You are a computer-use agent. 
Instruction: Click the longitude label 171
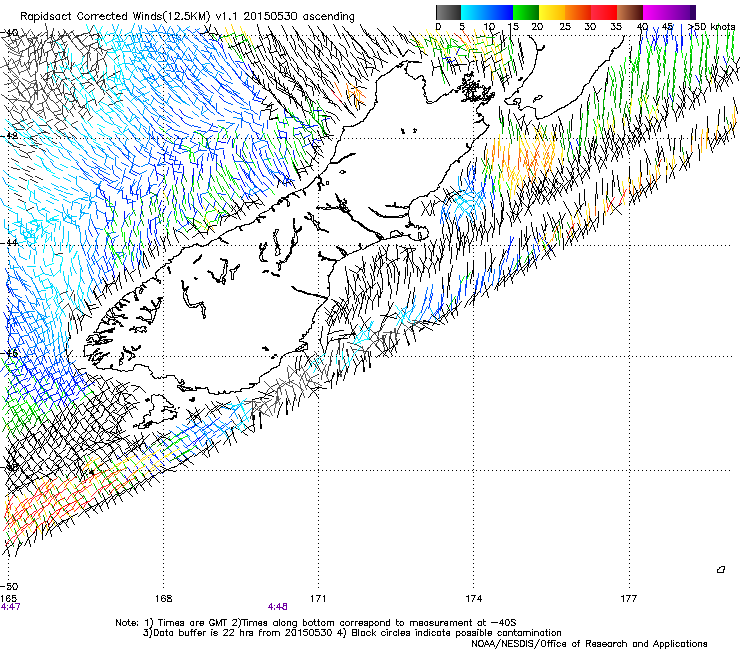pos(318,599)
